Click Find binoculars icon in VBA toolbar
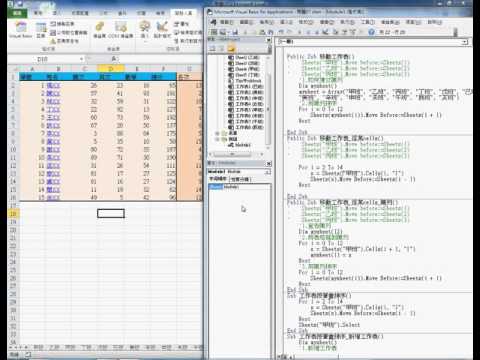Viewport: 480px width, 360px height. pyautogui.click(x=271, y=32)
